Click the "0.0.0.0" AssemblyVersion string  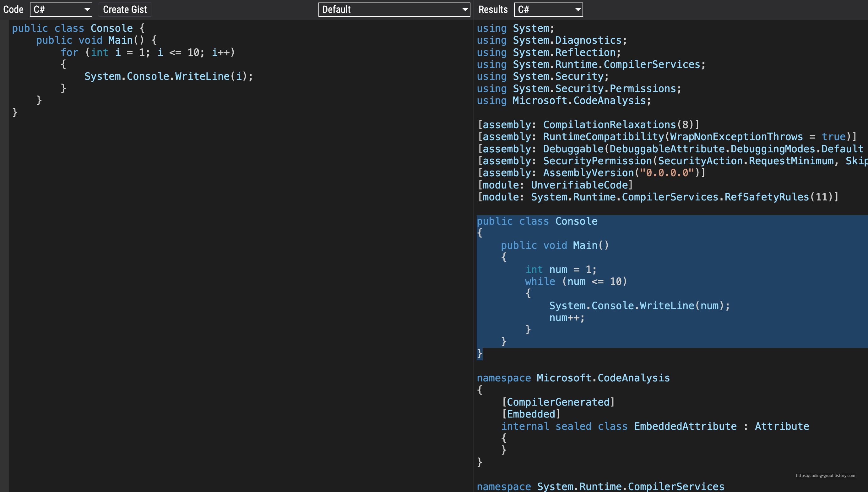pos(667,173)
